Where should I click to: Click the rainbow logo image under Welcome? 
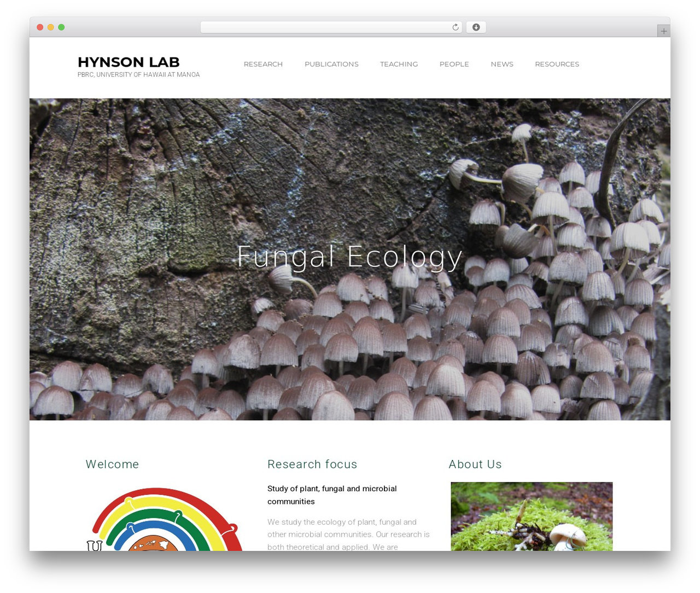(x=166, y=519)
